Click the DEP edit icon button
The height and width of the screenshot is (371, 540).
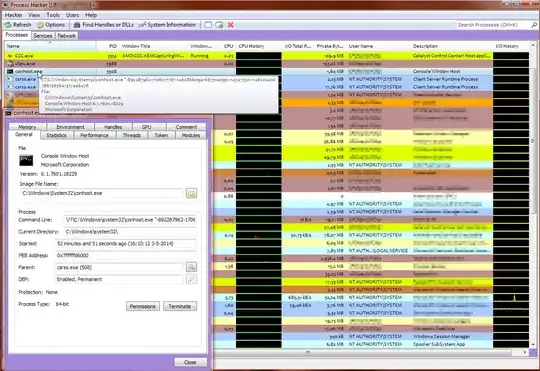click(x=191, y=279)
